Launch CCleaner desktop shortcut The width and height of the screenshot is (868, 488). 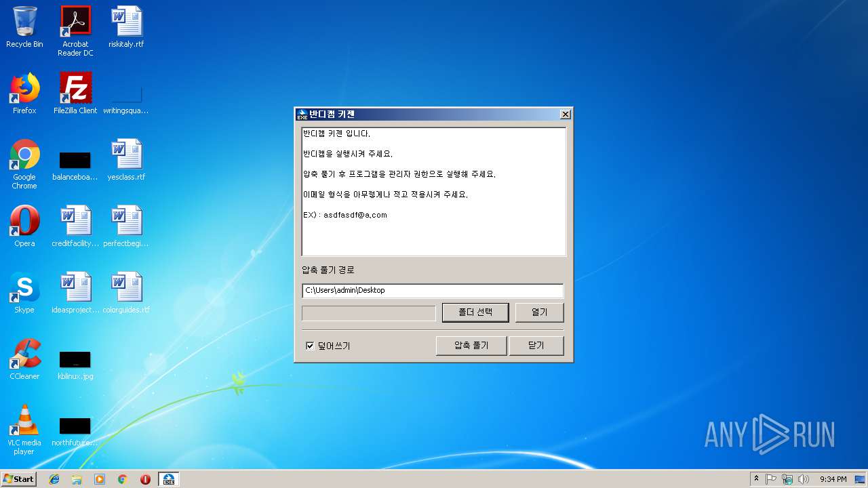click(x=24, y=359)
